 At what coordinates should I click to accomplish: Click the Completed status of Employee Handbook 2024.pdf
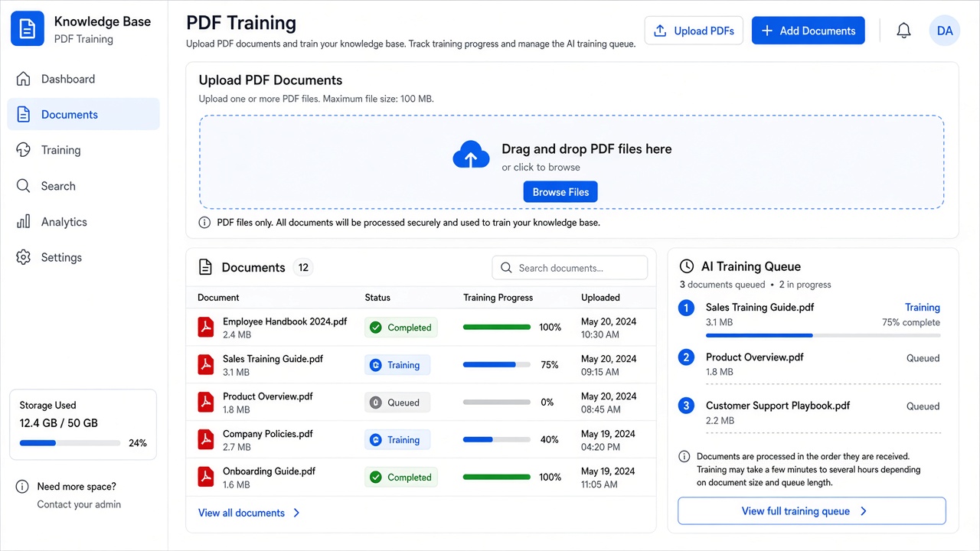click(x=401, y=328)
